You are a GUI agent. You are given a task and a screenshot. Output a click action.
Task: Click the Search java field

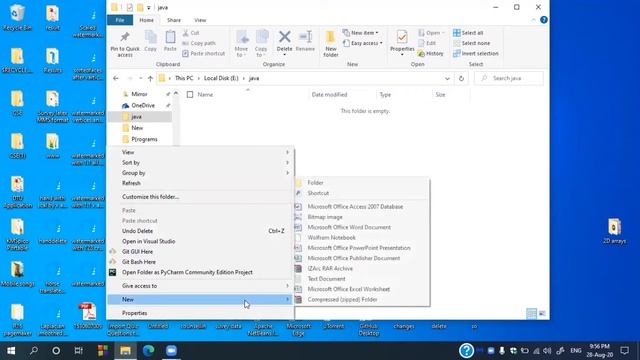point(509,78)
